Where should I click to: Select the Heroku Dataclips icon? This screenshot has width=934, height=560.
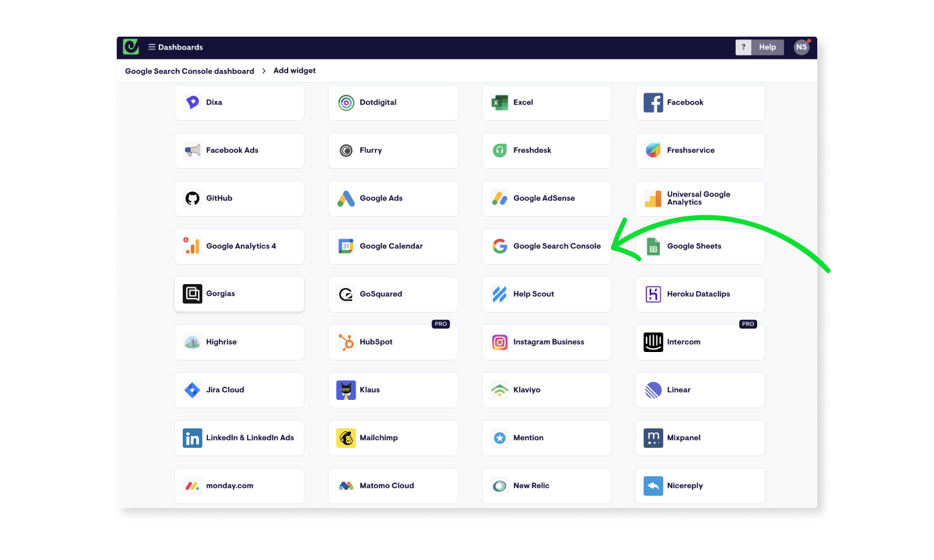tap(653, 294)
